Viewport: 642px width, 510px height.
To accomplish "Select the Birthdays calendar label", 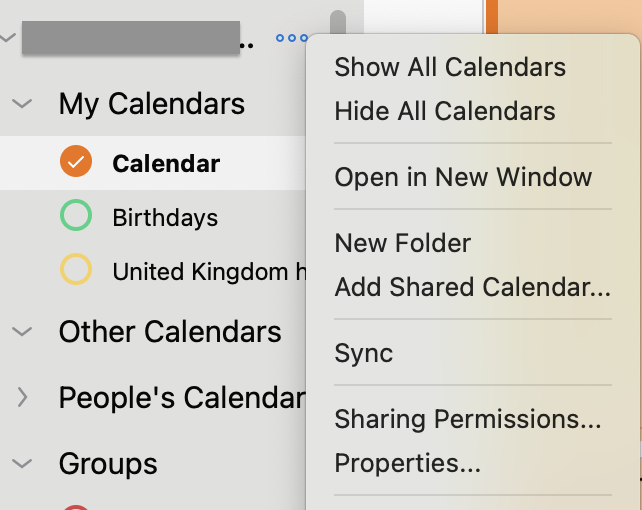I will (165, 218).
